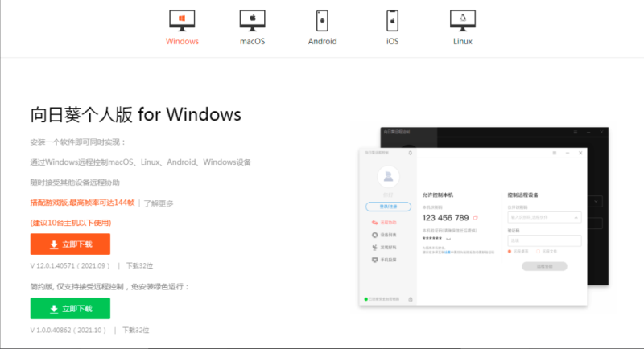Switch to the iOS tab label
The width and height of the screenshot is (644, 349).
tap(392, 42)
